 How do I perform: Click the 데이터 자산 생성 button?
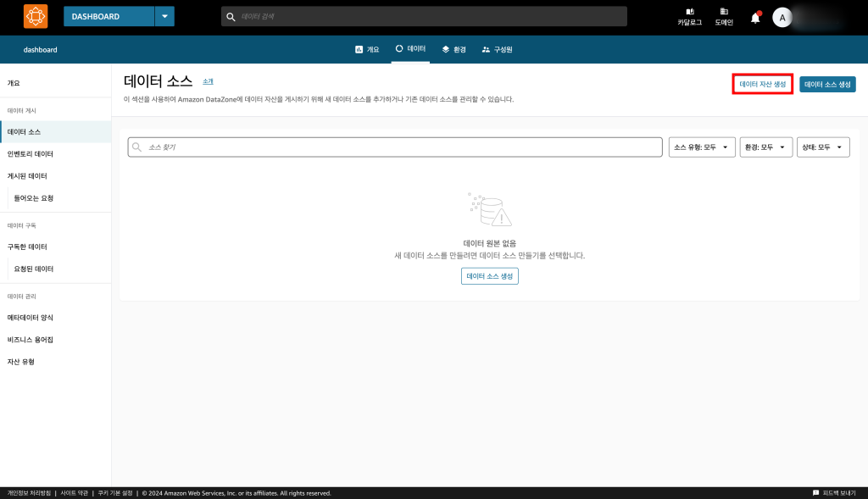coord(762,84)
